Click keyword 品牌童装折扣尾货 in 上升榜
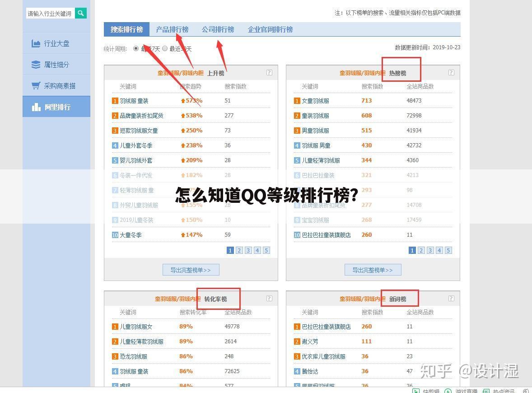The image size is (532, 393). coord(141,116)
